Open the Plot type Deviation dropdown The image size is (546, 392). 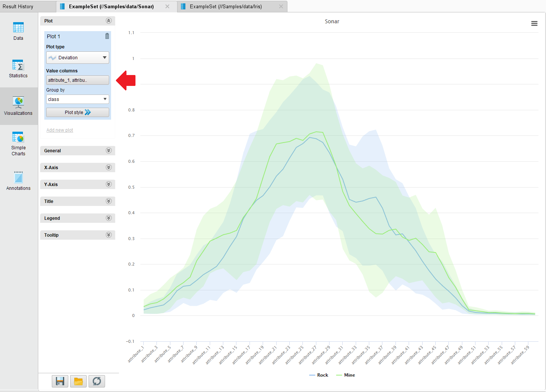[x=78, y=58]
